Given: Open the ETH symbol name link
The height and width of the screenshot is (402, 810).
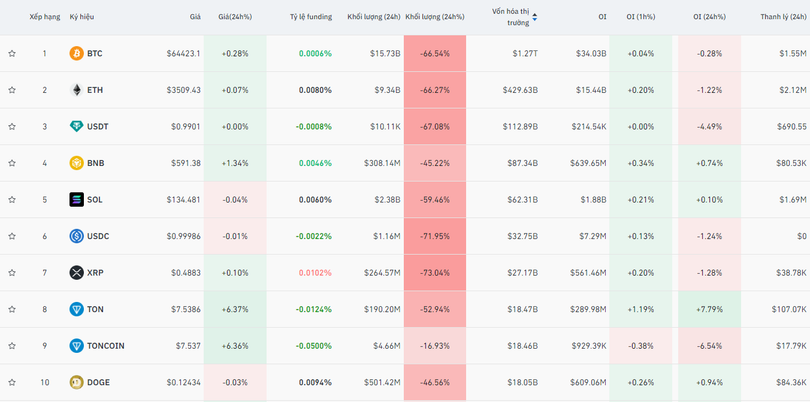Looking at the screenshot, I should tap(95, 90).
